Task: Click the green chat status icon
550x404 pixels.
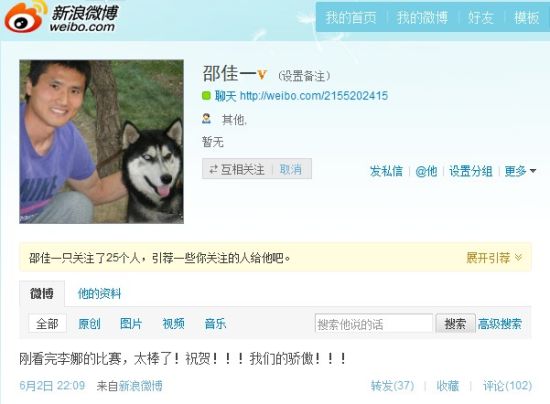Action: [206, 95]
